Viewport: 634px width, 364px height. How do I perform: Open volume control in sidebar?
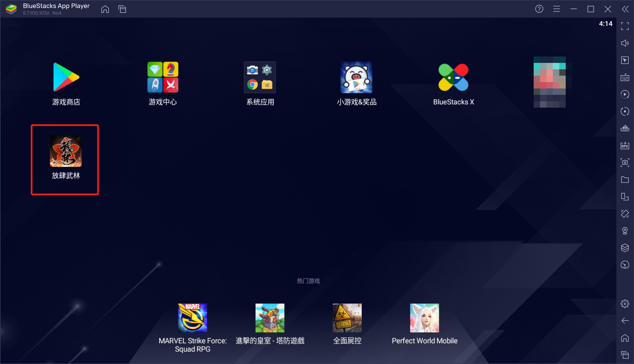[x=625, y=43]
